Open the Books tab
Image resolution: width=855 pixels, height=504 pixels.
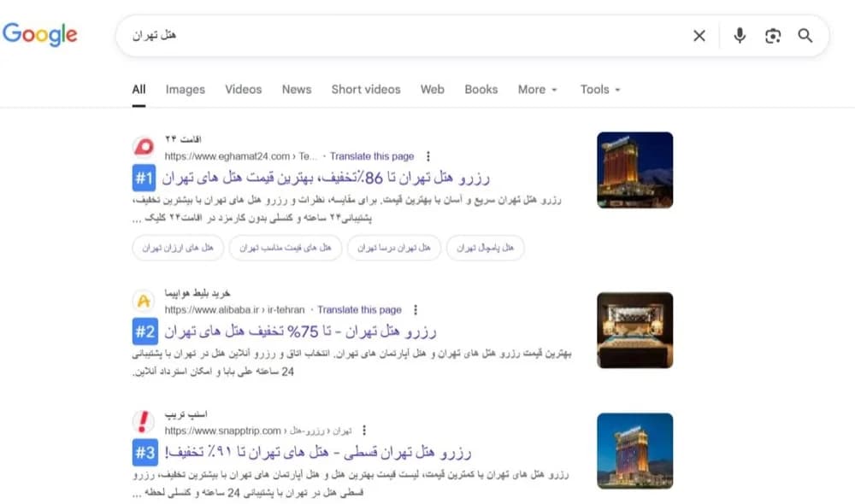(x=481, y=90)
